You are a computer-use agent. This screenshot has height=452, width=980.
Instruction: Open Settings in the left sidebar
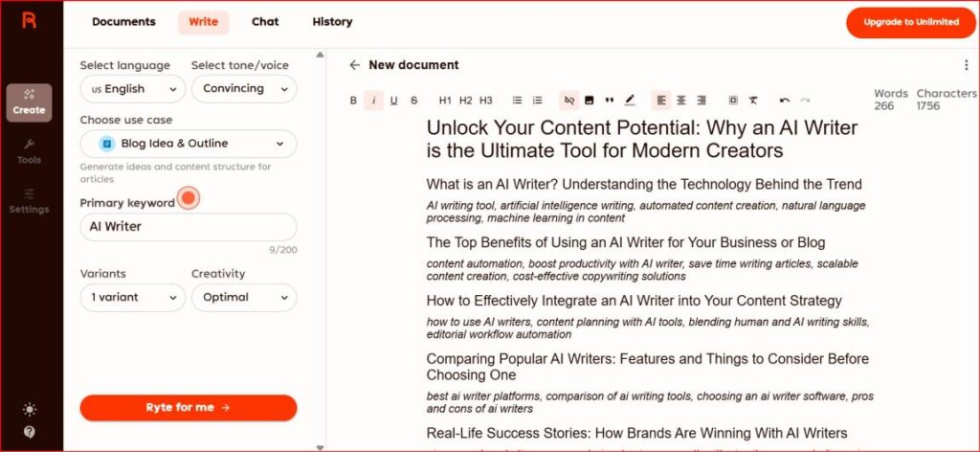click(29, 201)
